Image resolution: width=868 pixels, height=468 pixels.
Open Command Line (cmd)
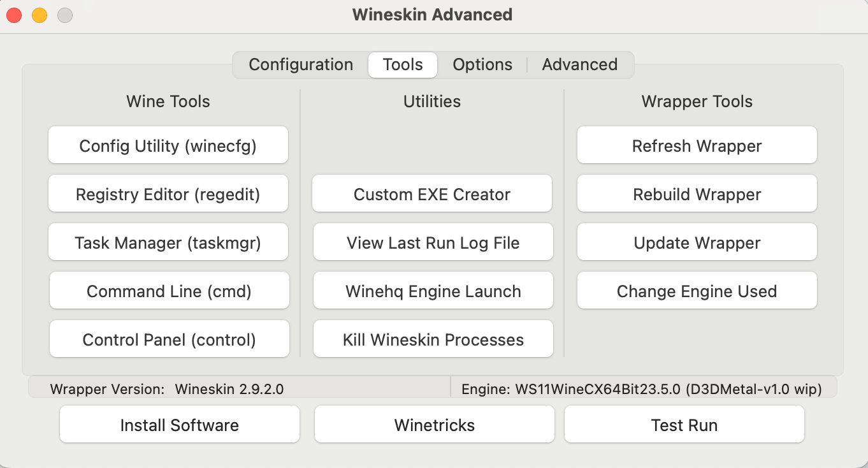(x=170, y=291)
